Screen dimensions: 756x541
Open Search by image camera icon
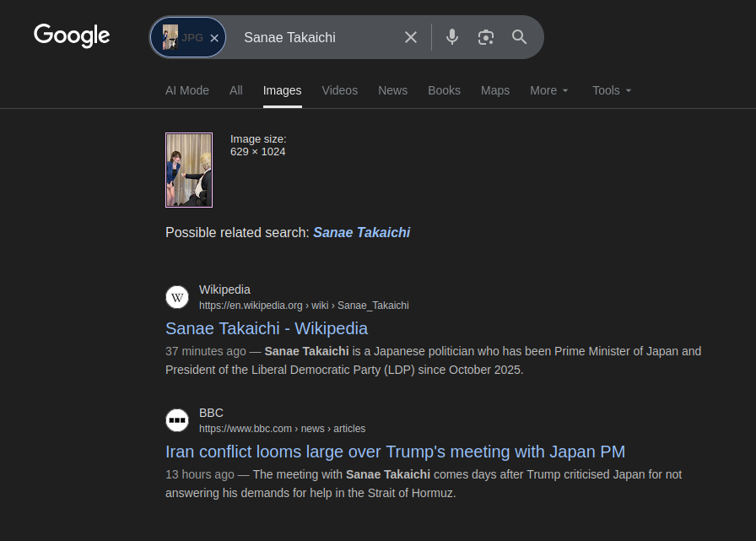coord(485,37)
